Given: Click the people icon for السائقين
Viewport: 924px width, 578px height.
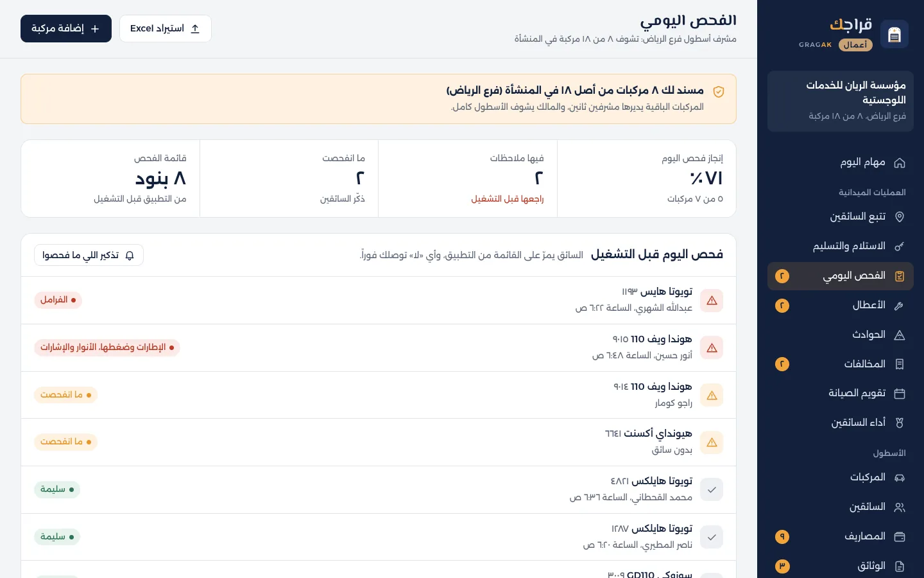Looking at the screenshot, I should 900,507.
